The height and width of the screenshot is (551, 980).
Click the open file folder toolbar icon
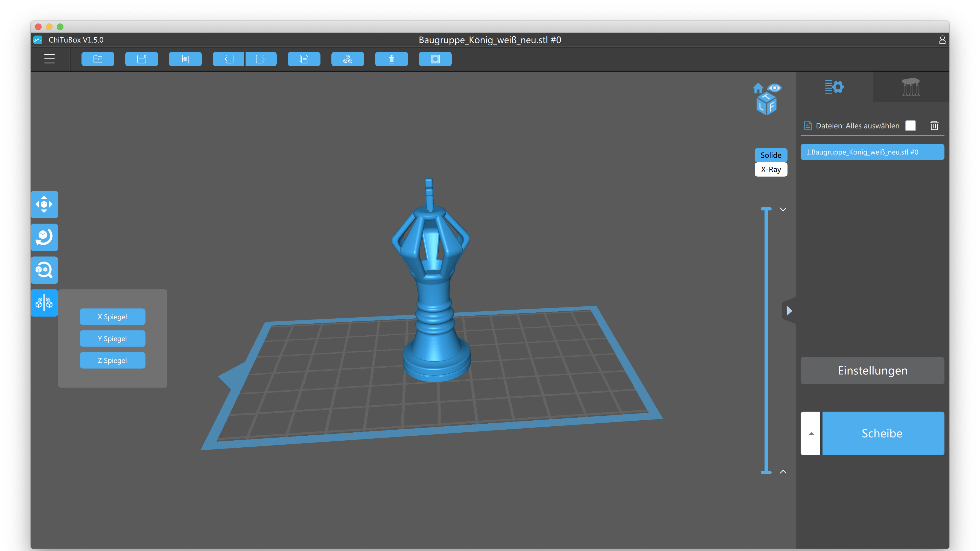point(98,59)
